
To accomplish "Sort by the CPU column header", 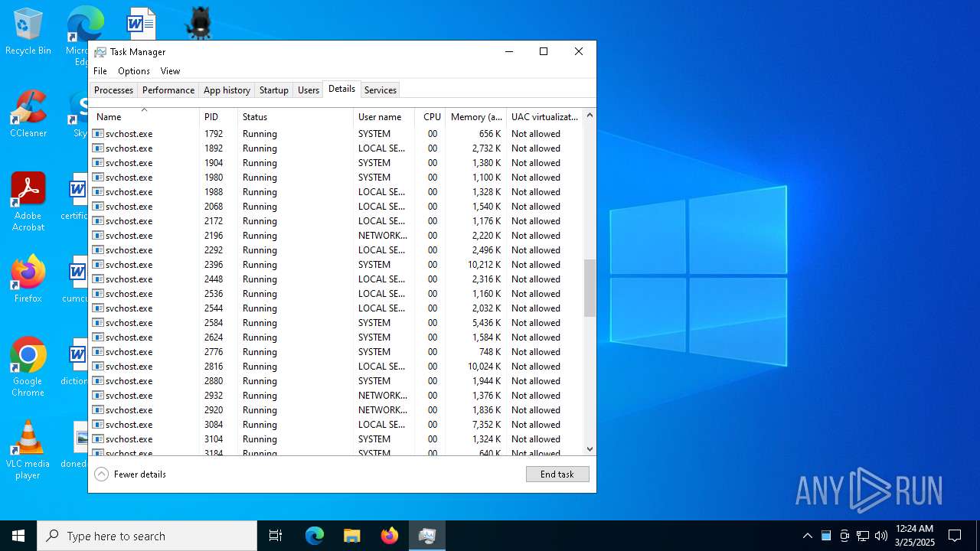I will (430, 117).
